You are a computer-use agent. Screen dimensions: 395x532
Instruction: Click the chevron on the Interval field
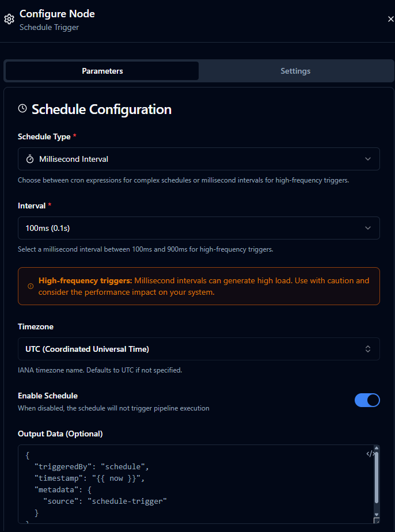[x=368, y=228]
